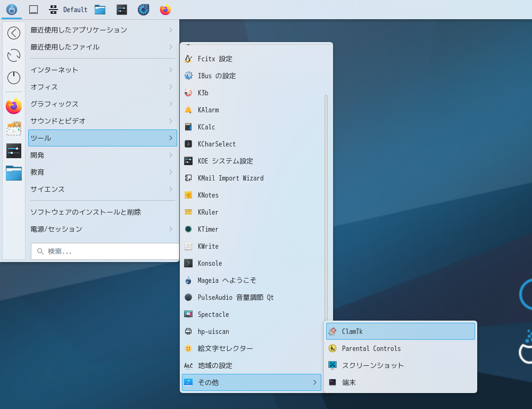Expand 最近使用したアプリケーション submenu
This screenshot has width=532, height=409.
[103, 30]
